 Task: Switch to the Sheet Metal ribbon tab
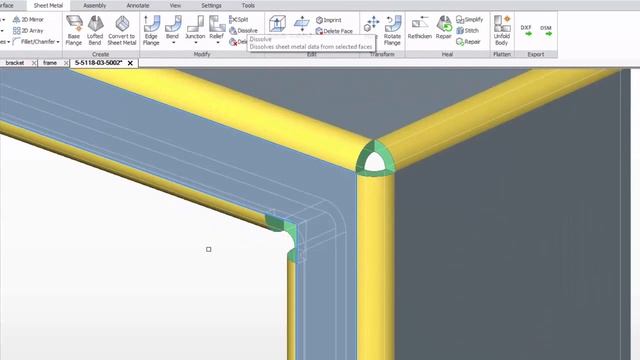[48, 5]
